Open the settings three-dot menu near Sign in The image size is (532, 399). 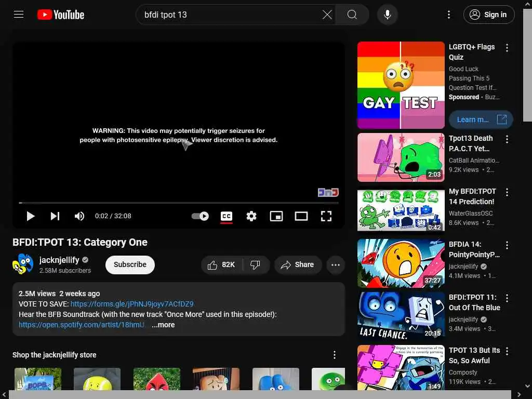coord(448,15)
